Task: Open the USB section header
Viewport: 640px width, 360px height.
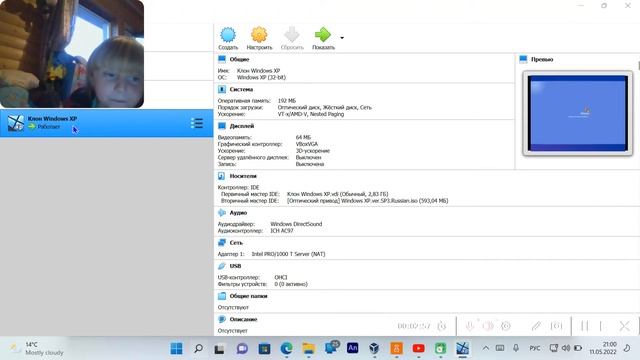Action: pyautogui.click(x=235, y=266)
